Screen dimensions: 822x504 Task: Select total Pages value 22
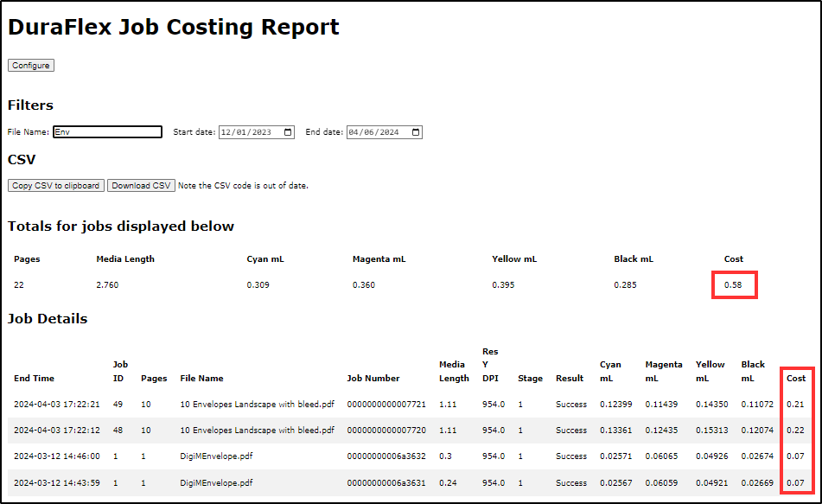click(19, 285)
